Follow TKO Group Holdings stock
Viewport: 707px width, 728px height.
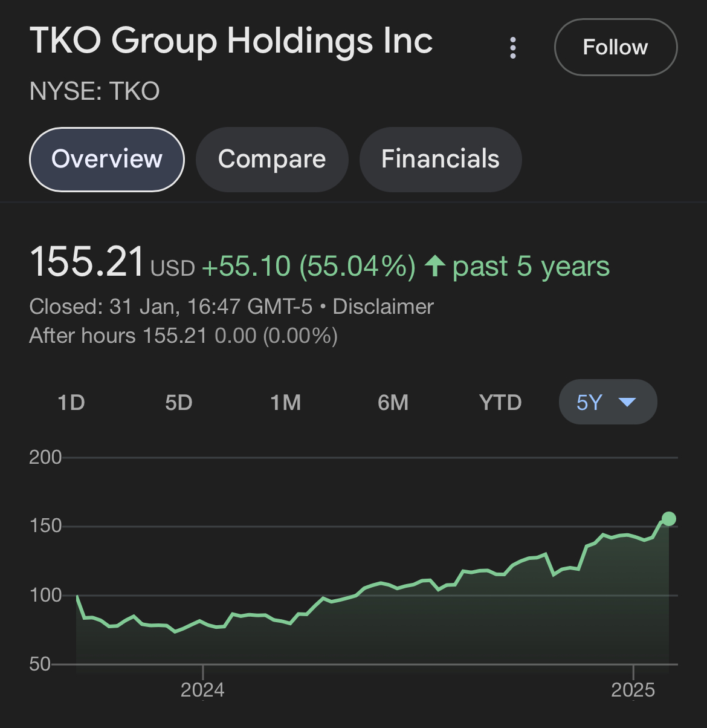click(x=615, y=47)
